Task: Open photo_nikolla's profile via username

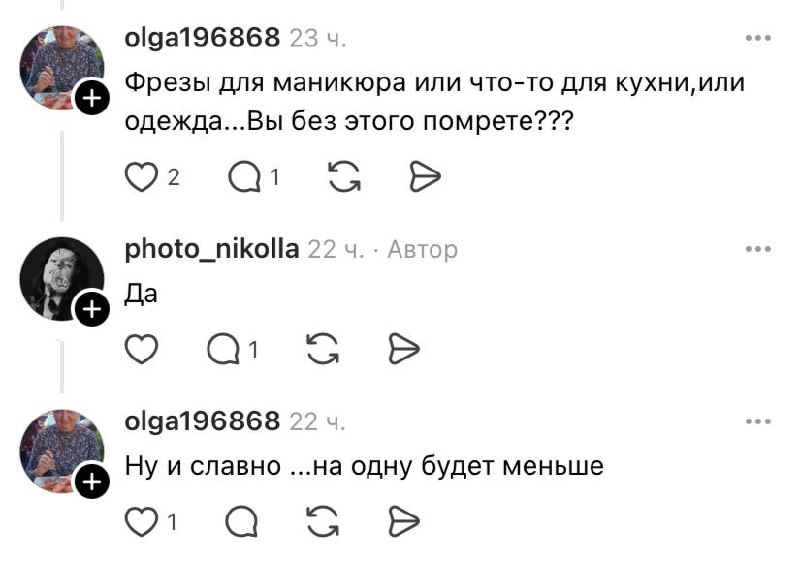Action: tap(210, 249)
